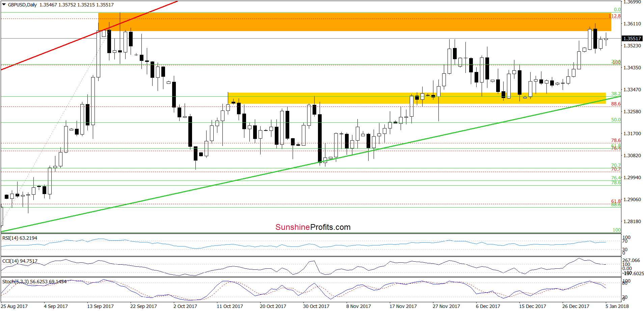Click the current price label 1.35517

click(632, 39)
